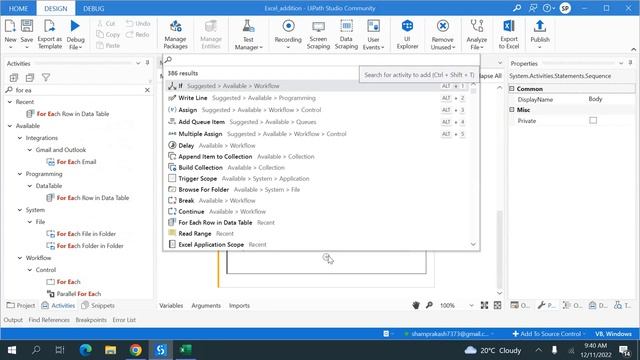Open Test Manager menu

pos(248,35)
